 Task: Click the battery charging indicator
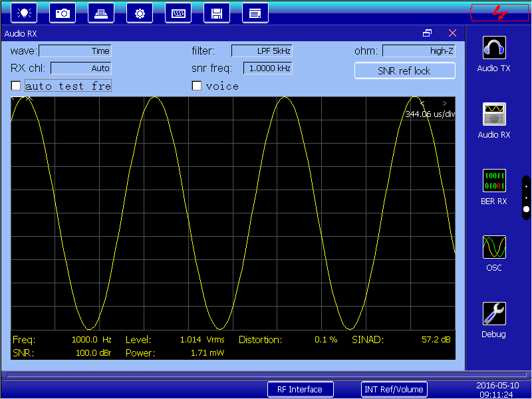click(499, 13)
